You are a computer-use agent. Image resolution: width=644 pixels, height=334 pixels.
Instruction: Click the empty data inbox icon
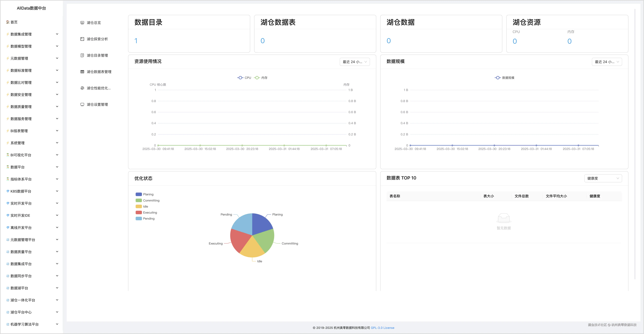click(x=503, y=218)
